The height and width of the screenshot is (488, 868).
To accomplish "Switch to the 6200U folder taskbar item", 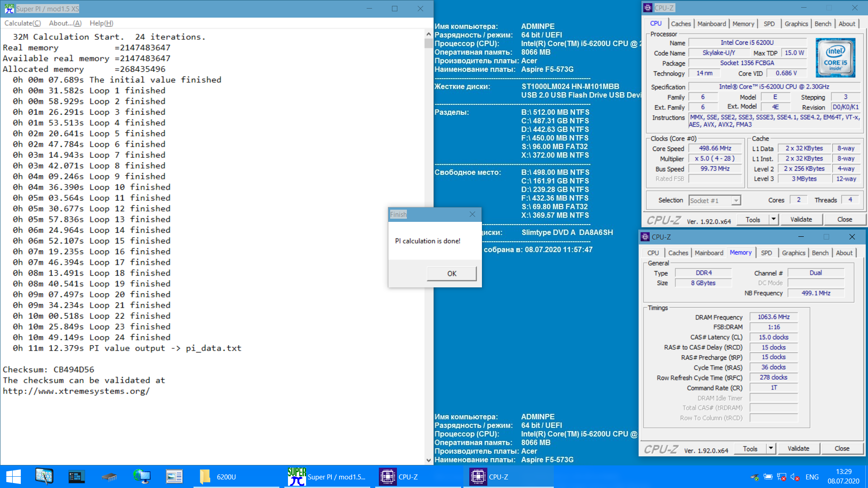I will (236, 477).
